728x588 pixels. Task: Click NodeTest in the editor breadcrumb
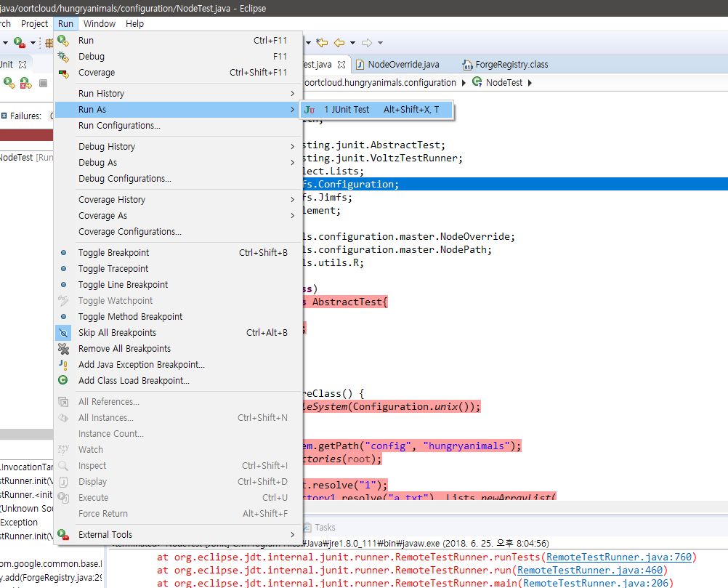(x=503, y=83)
